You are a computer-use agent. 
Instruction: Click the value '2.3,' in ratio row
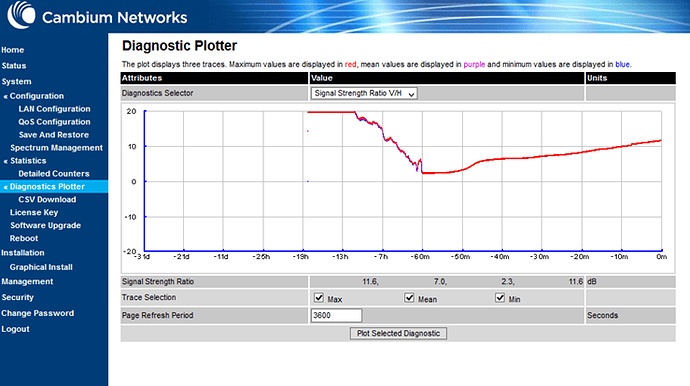pyautogui.click(x=508, y=282)
